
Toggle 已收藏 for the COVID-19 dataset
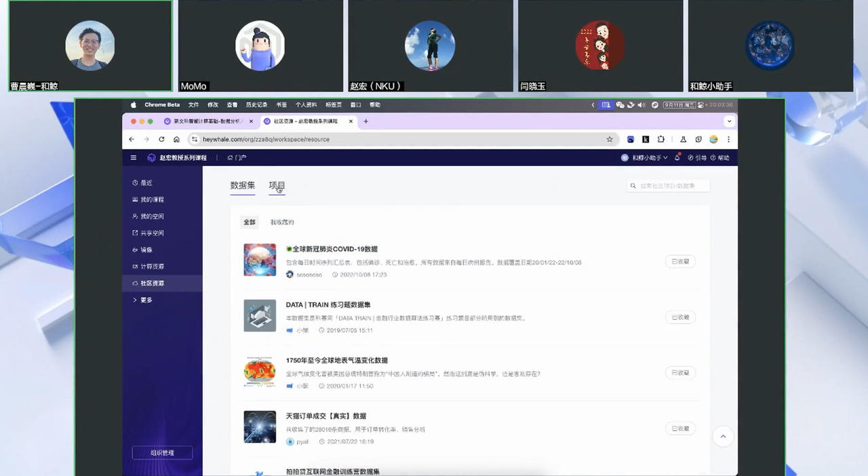pyautogui.click(x=680, y=262)
